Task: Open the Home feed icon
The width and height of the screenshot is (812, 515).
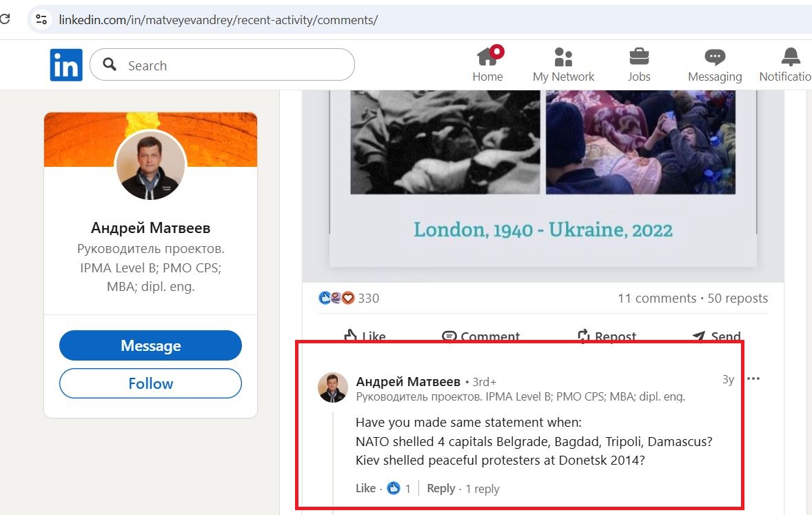Action: (487, 57)
